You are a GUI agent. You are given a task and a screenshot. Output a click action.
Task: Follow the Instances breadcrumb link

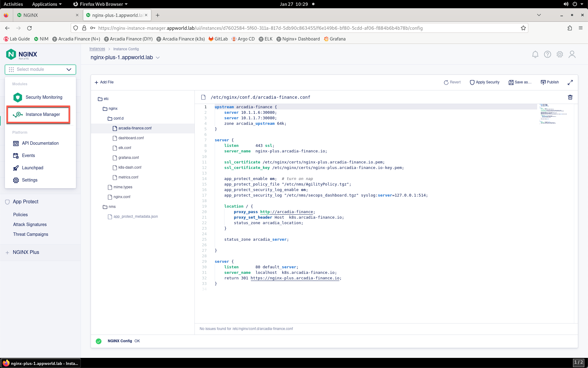click(97, 49)
